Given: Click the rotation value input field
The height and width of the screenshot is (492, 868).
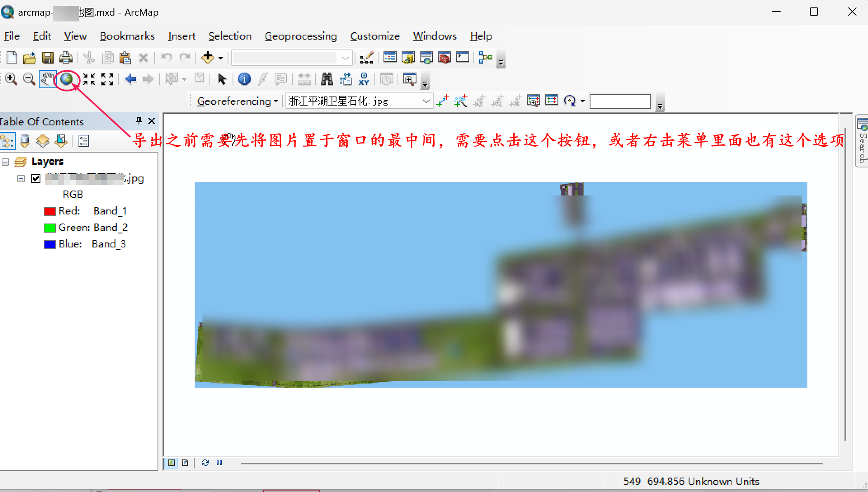Looking at the screenshot, I should (620, 101).
